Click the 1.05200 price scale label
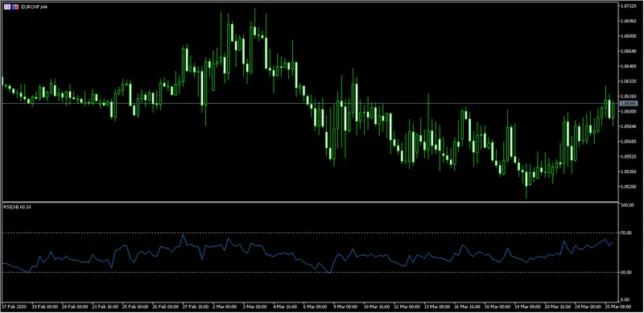 point(629,187)
